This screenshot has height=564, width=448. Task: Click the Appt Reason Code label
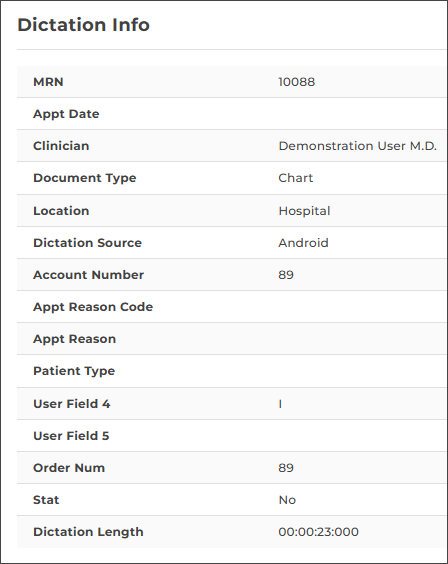point(93,307)
